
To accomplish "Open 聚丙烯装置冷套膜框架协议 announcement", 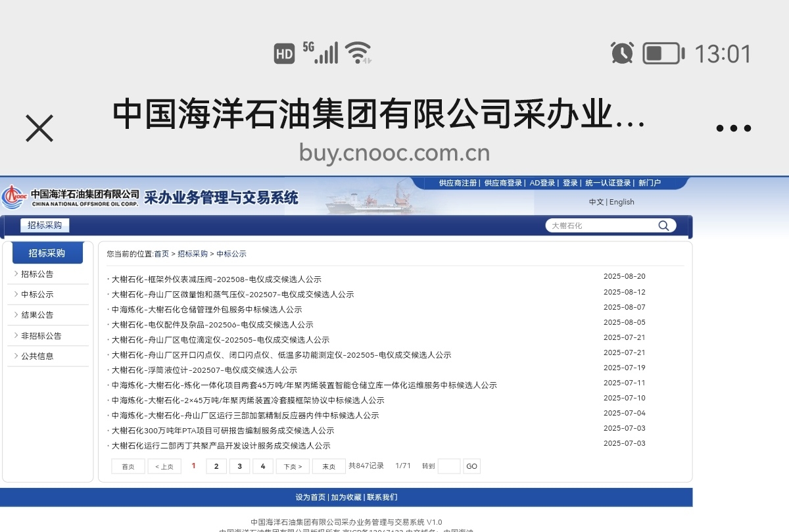I will (x=248, y=400).
